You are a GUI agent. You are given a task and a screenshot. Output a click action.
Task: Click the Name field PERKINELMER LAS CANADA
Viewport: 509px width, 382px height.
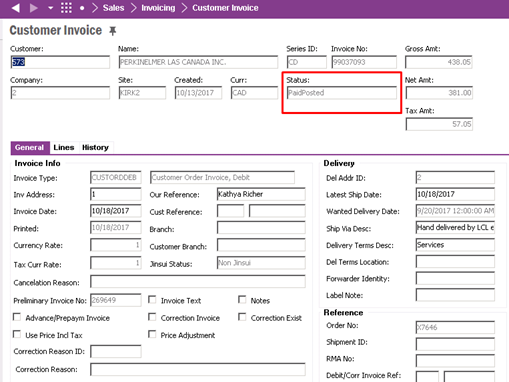pos(198,62)
